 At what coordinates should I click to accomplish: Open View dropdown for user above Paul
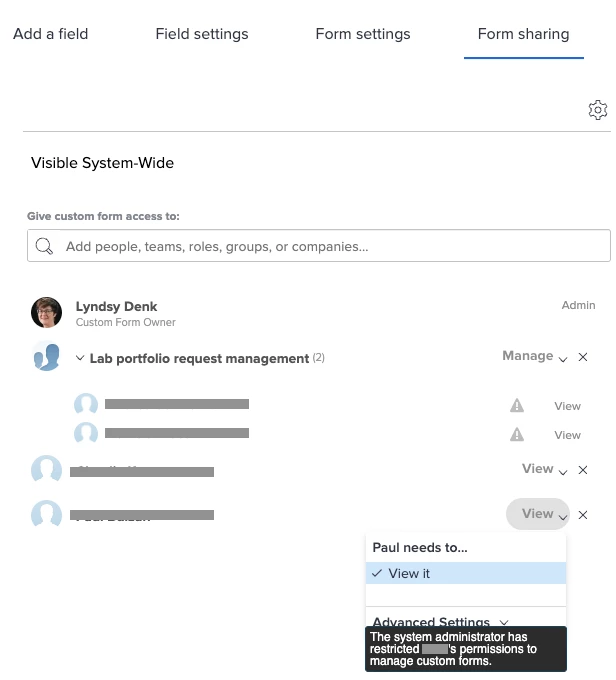pos(544,469)
